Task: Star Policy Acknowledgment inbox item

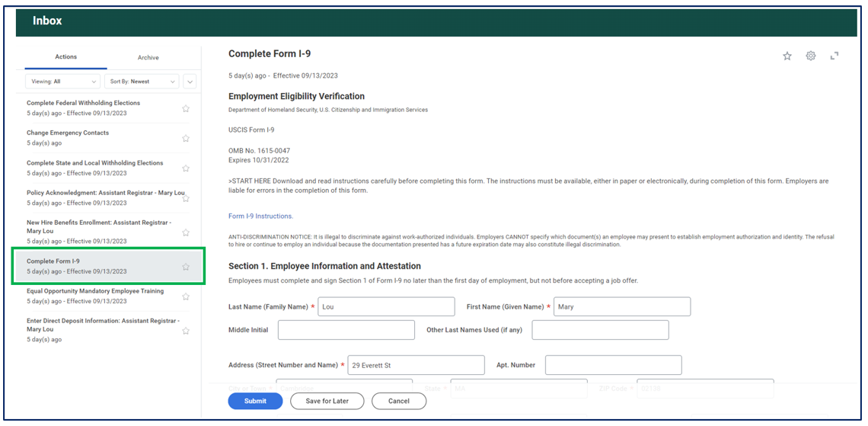Action: point(186,198)
